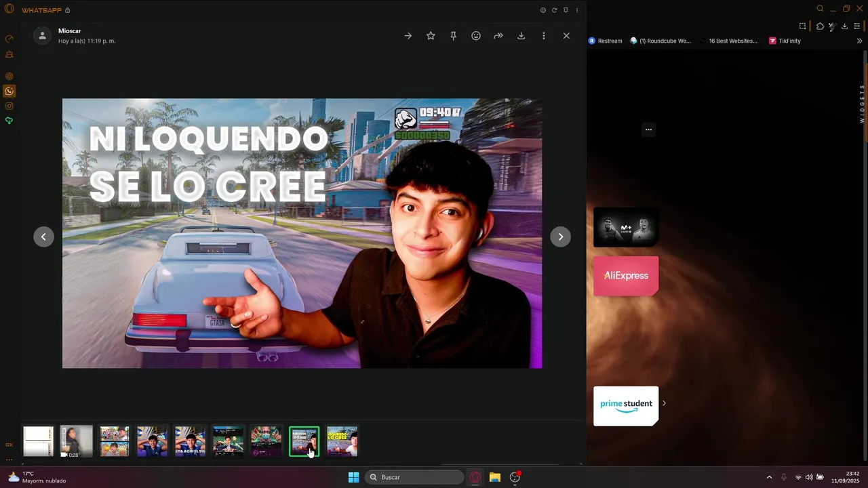Show next image with right arrow
The image size is (868, 488).
560,237
